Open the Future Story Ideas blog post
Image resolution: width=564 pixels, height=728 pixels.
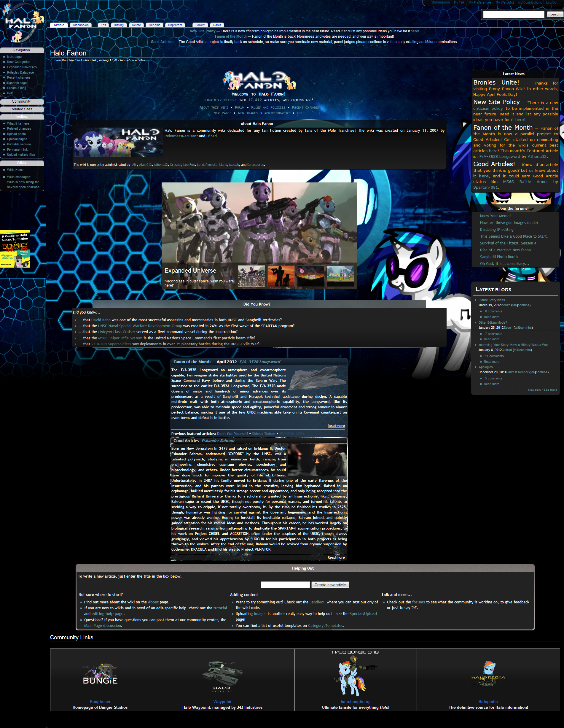pyautogui.click(x=492, y=300)
